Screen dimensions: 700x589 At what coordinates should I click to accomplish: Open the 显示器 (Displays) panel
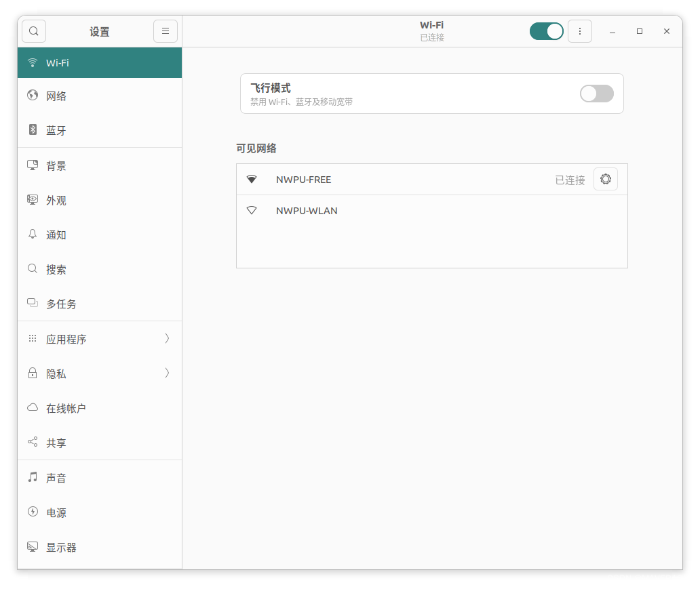pos(100,547)
